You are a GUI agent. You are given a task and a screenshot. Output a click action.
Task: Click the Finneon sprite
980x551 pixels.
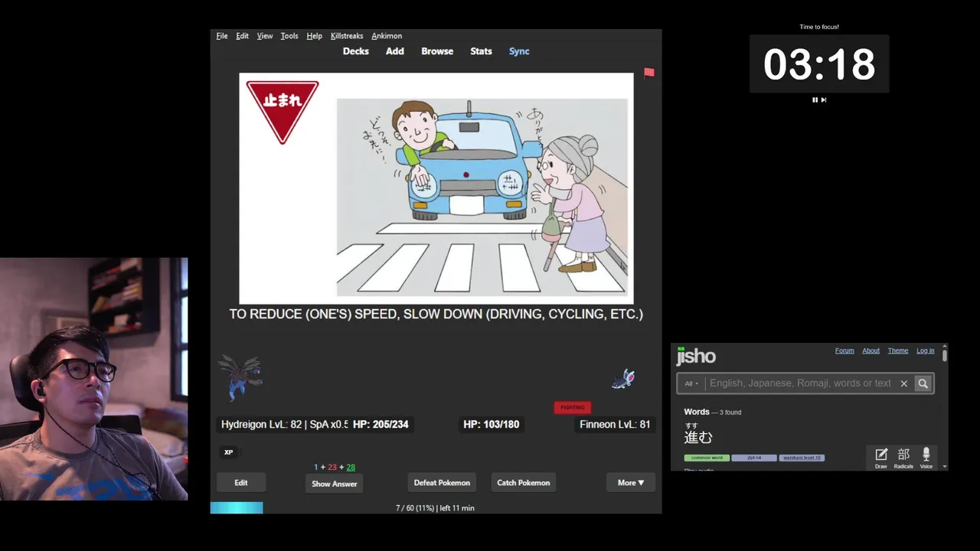[623, 379]
